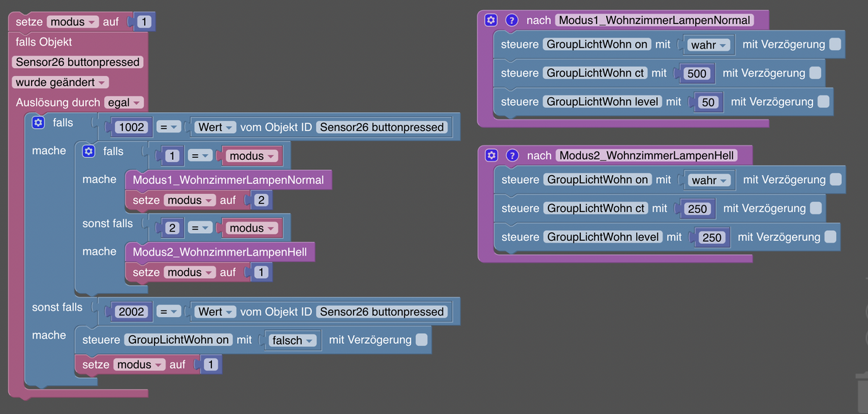
Task: Open gear icon on inner falls modus block
Action: (89, 151)
